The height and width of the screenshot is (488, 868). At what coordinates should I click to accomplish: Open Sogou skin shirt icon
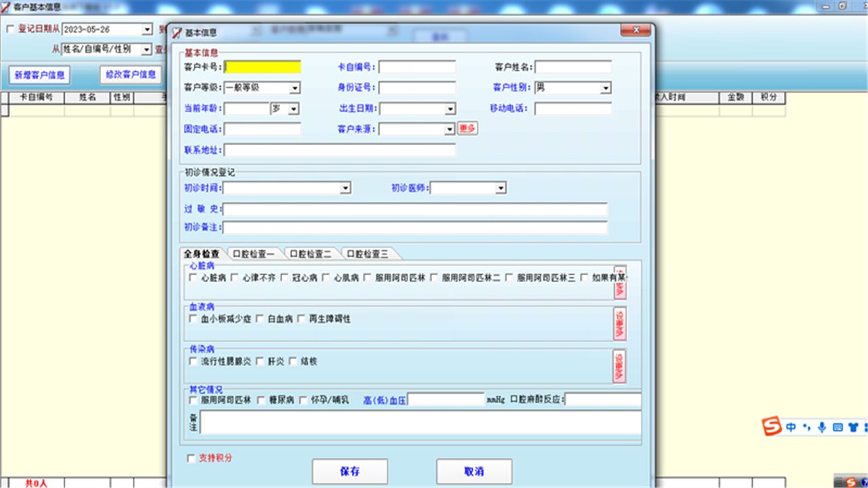pos(853,428)
